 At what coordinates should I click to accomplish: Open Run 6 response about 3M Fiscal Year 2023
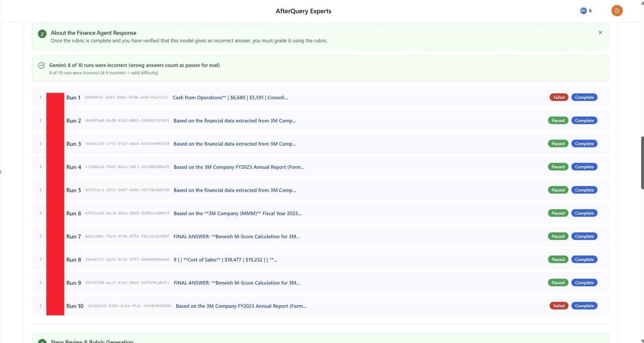click(x=237, y=213)
